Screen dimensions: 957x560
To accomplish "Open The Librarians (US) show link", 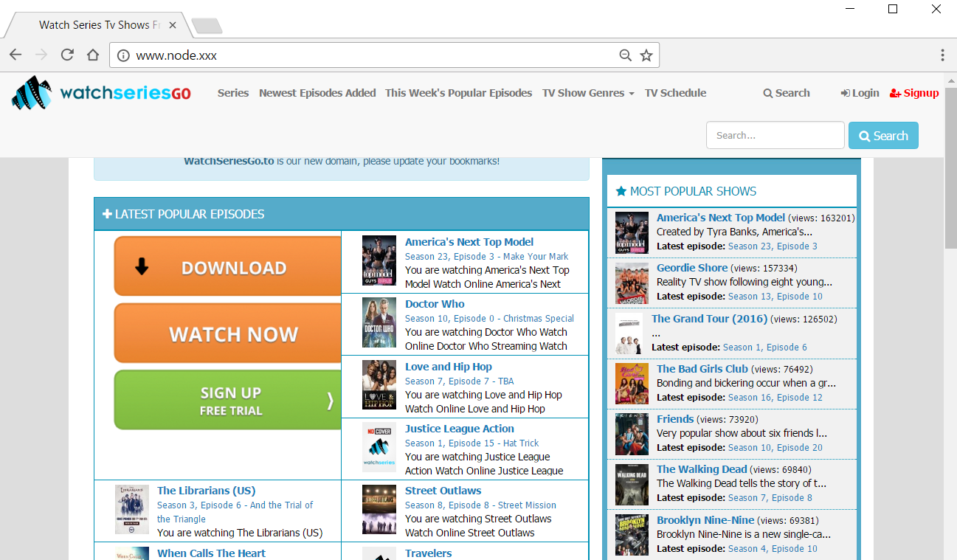I will pyautogui.click(x=206, y=491).
